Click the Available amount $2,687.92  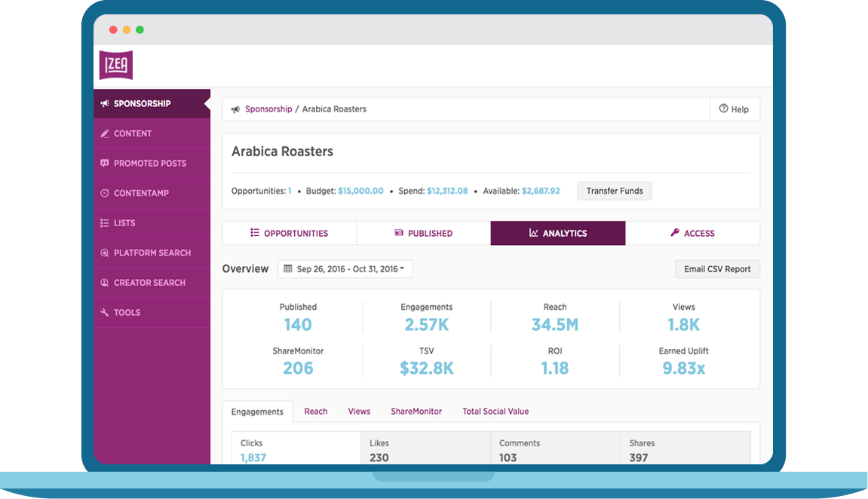(541, 191)
